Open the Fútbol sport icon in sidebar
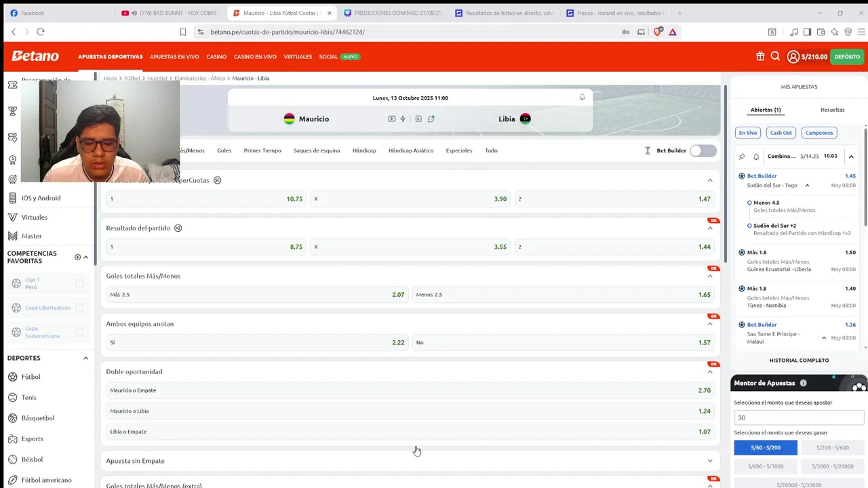The width and height of the screenshot is (868, 488). [12, 377]
